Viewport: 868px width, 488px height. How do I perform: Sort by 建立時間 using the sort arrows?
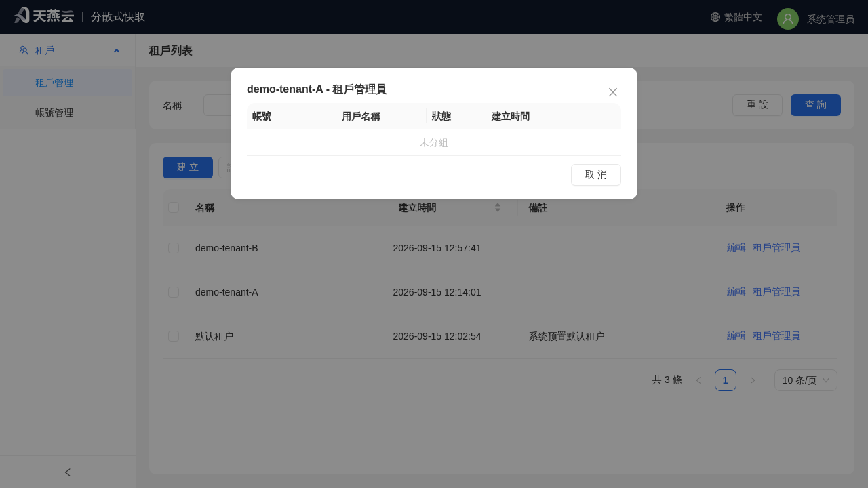pyautogui.click(x=498, y=207)
